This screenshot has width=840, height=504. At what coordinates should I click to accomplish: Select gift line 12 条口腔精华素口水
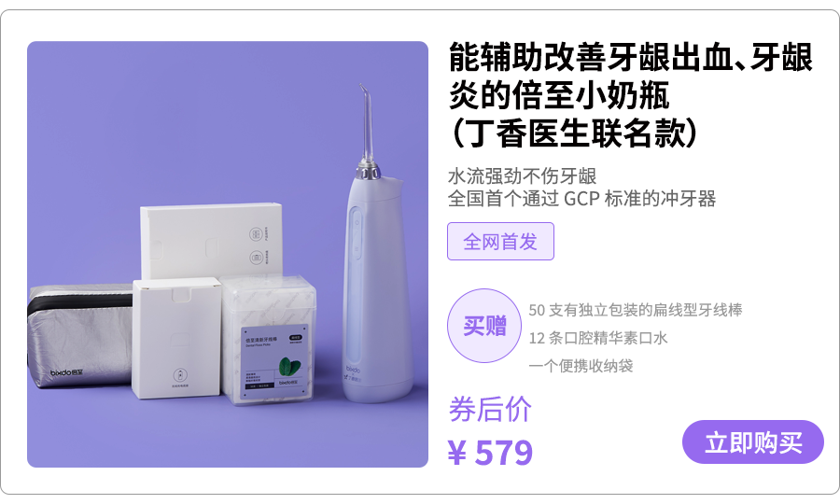[598, 338]
